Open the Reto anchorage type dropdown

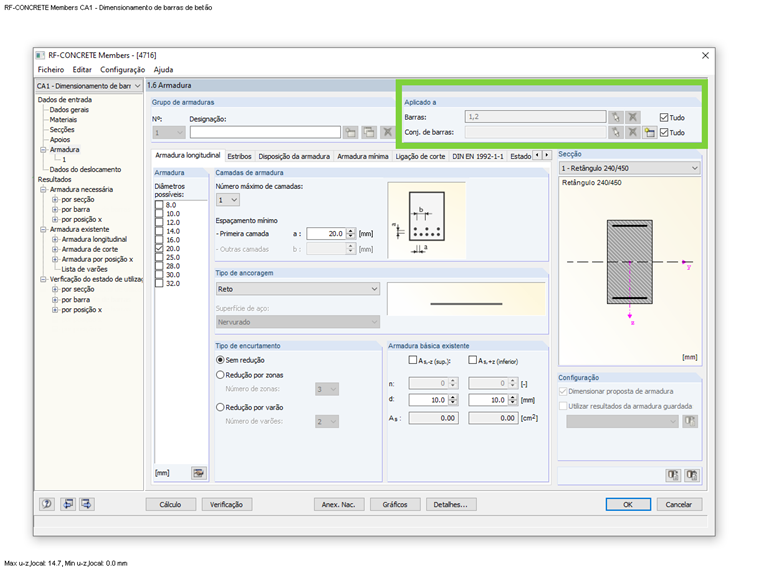pos(298,289)
